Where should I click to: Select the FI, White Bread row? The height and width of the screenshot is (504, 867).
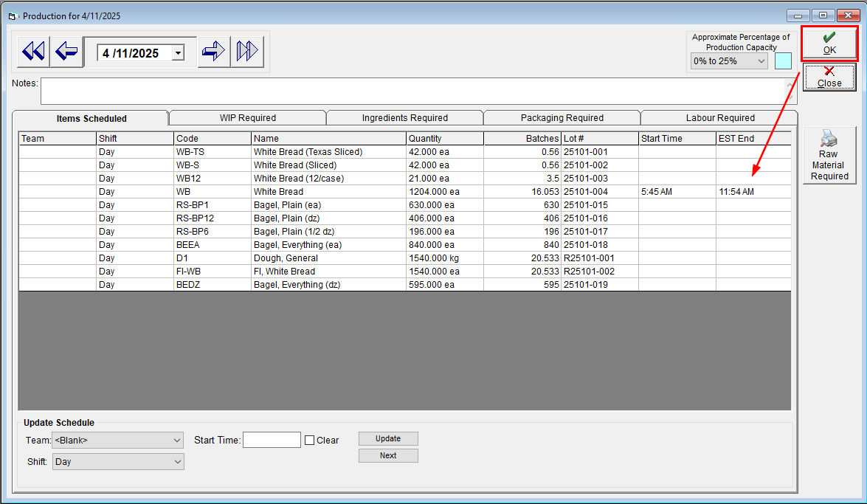(405, 271)
